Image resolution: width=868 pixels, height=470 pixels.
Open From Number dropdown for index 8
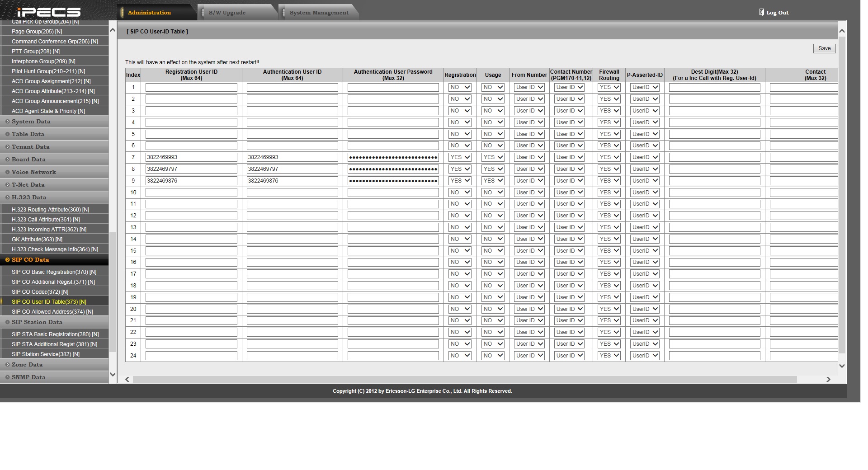(x=529, y=169)
